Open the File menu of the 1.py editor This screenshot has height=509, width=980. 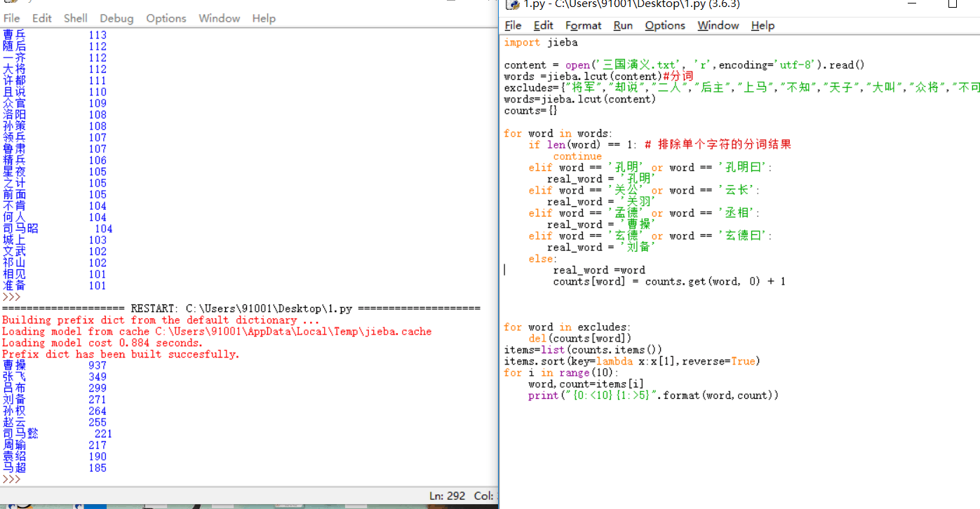pos(513,25)
